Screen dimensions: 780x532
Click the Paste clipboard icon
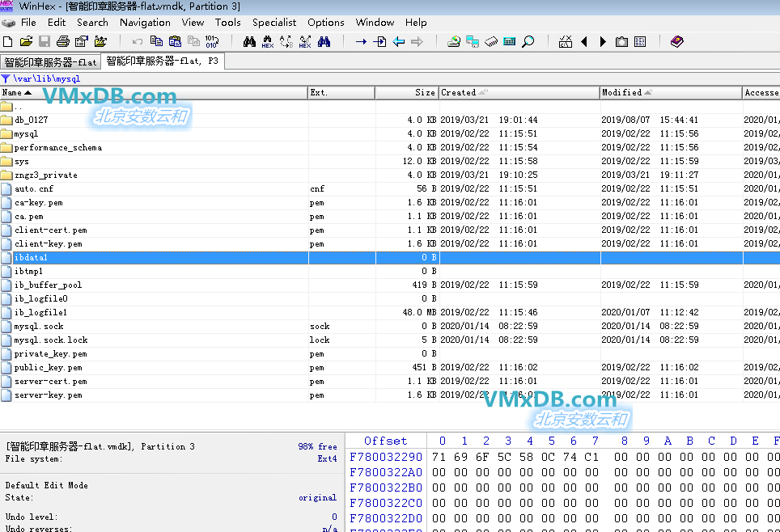(175, 42)
